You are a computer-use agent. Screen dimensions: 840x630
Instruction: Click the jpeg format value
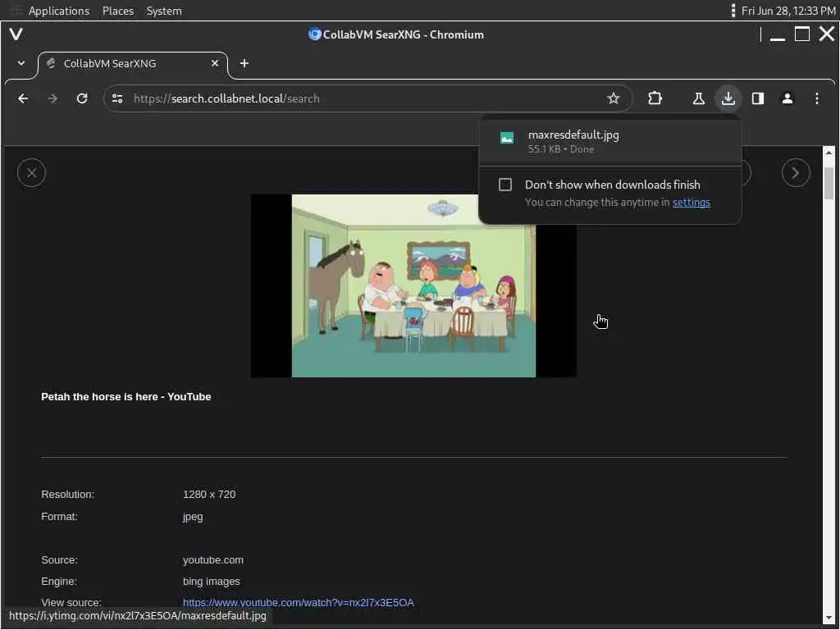[x=193, y=517]
